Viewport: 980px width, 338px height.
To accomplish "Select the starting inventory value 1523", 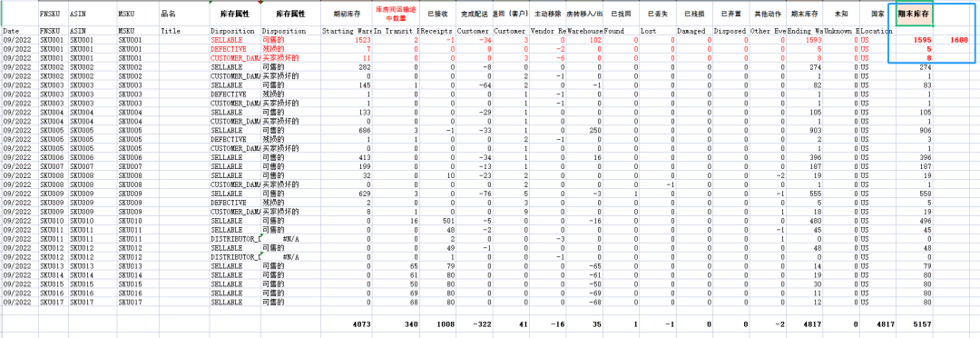I will [347, 39].
